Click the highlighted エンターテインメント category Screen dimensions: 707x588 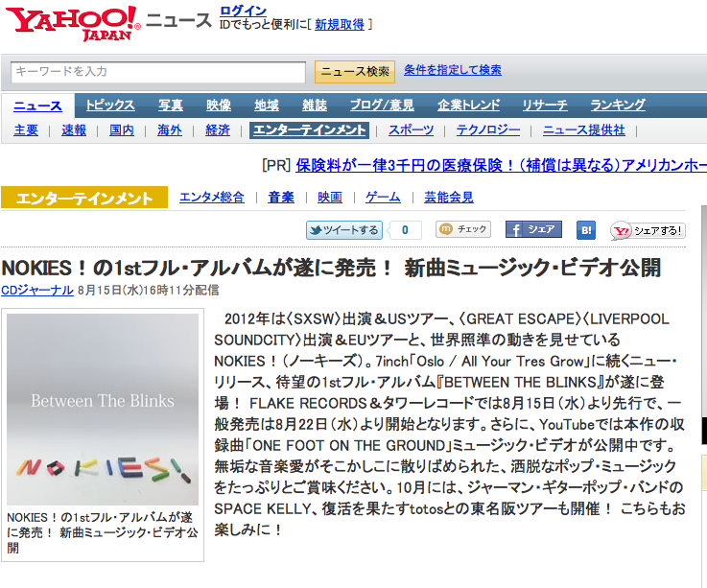[309, 130]
